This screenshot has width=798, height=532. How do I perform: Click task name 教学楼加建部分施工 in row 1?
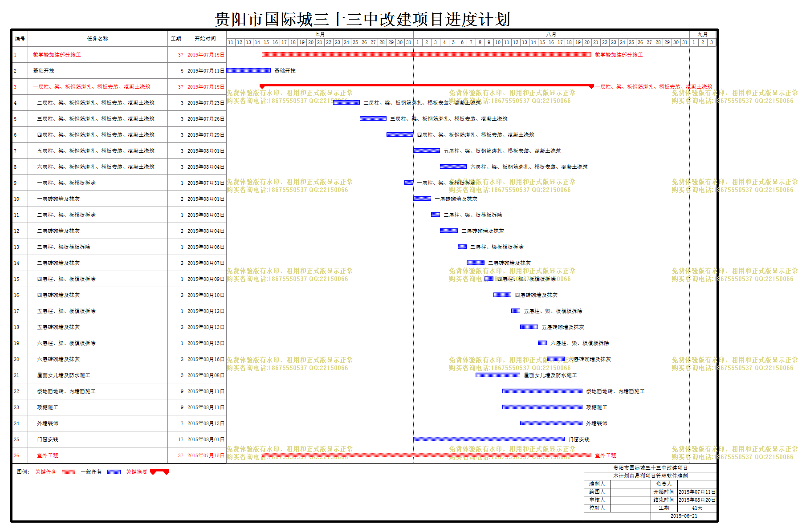coord(57,55)
